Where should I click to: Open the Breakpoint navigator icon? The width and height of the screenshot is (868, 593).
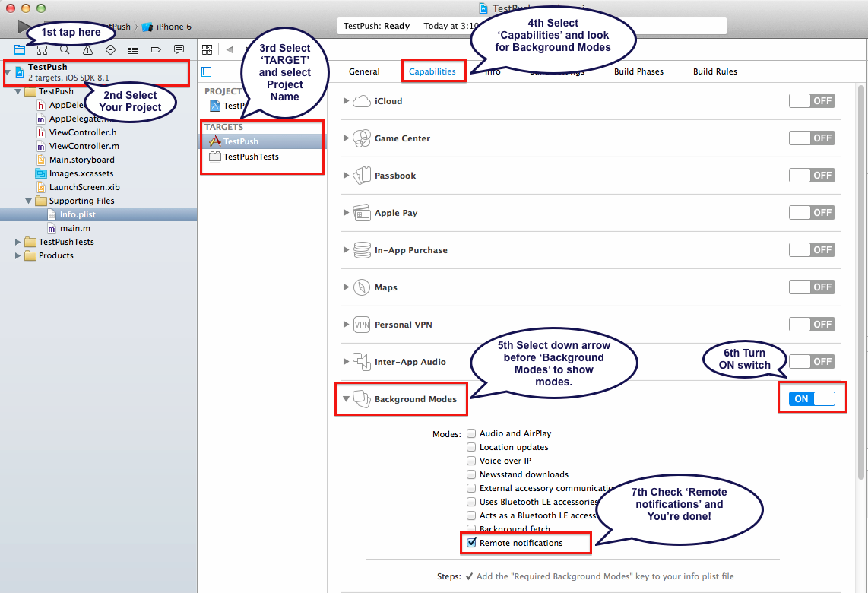point(156,50)
